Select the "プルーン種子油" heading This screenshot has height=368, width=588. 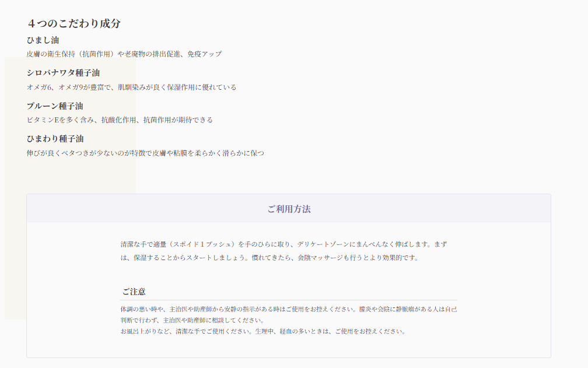pos(55,106)
